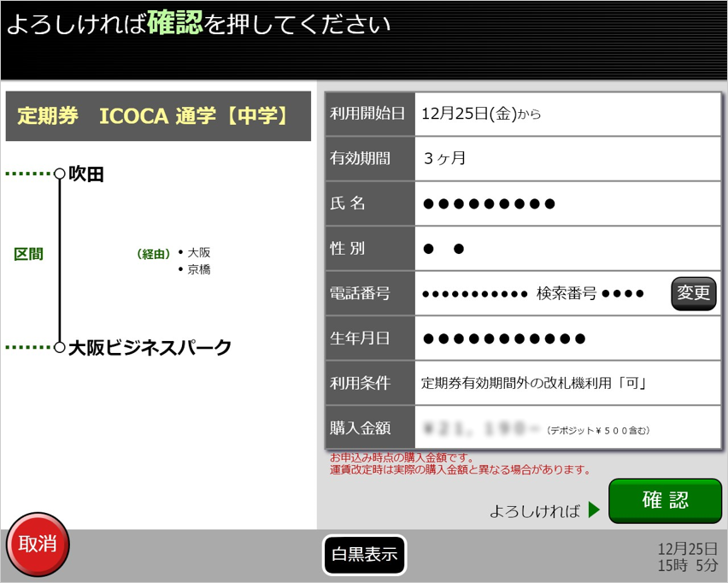Click the via station 大阪 in the 経由 list
The image size is (728, 583).
(198, 252)
